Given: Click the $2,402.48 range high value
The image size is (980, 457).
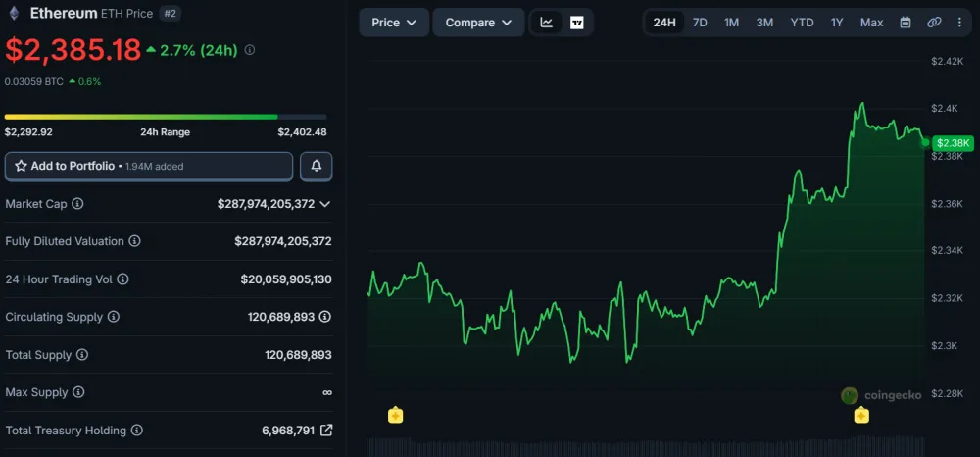Looking at the screenshot, I should 303,132.
